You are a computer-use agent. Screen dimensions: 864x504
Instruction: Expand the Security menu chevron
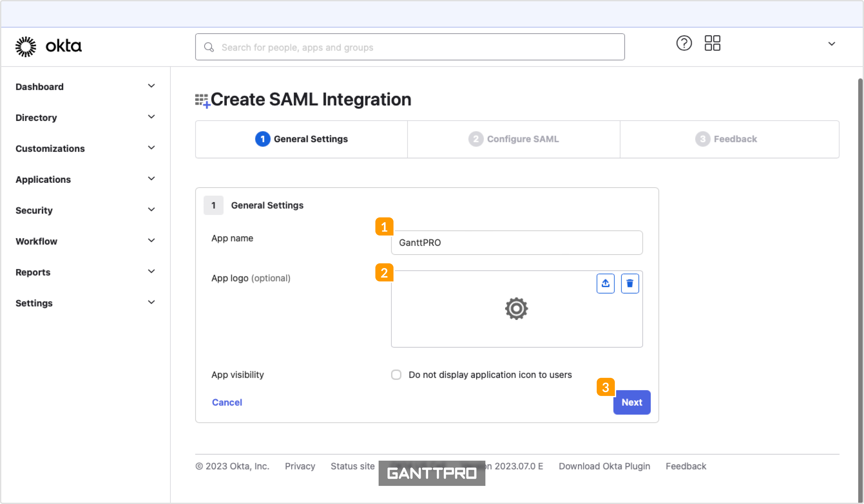(x=151, y=210)
